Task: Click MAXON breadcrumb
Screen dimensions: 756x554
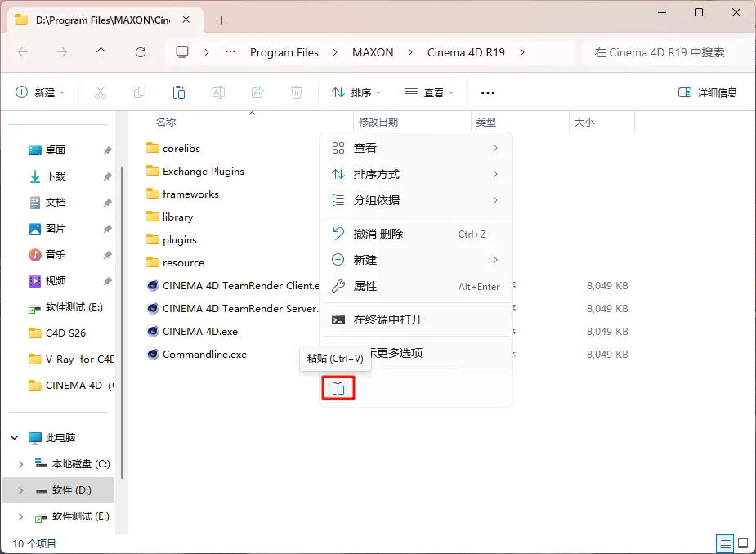Action: click(373, 52)
